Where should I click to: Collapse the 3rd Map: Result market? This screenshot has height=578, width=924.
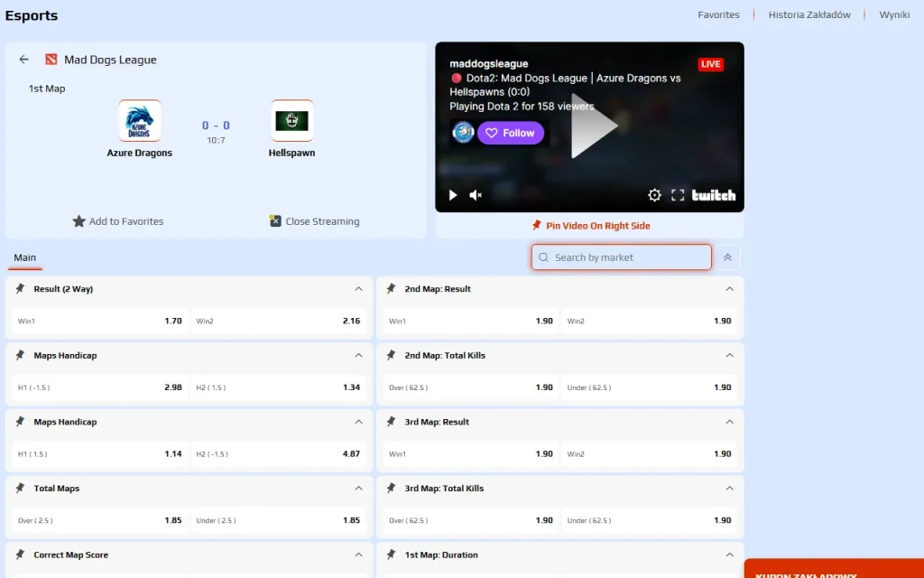pyautogui.click(x=729, y=422)
